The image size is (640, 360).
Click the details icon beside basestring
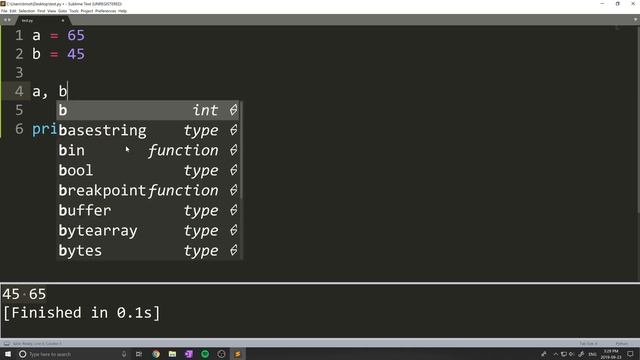point(233,130)
